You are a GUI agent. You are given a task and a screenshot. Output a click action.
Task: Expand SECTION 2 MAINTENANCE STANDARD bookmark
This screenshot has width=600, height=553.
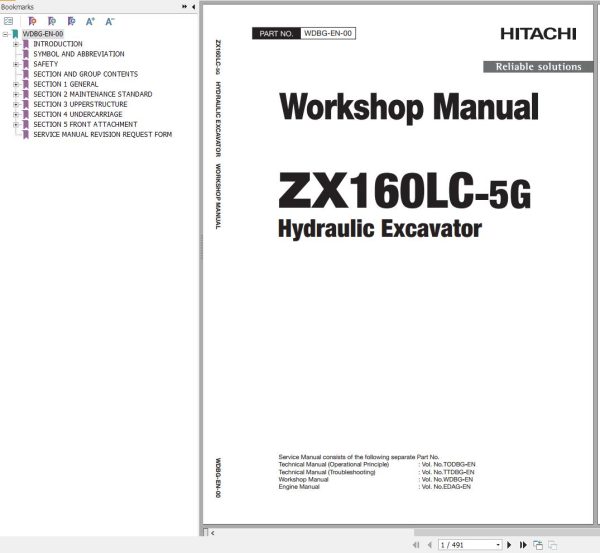pyautogui.click(x=16, y=94)
